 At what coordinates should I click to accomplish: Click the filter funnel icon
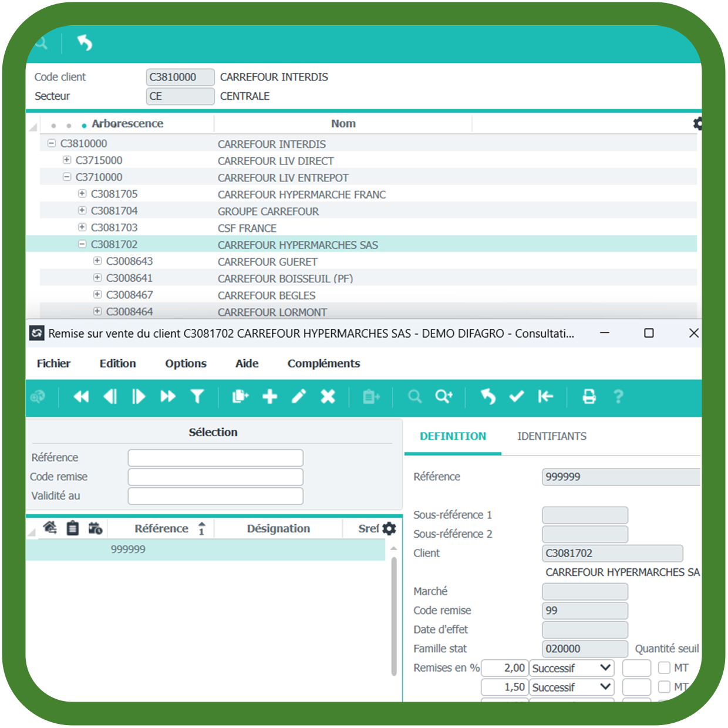pyautogui.click(x=197, y=397)
